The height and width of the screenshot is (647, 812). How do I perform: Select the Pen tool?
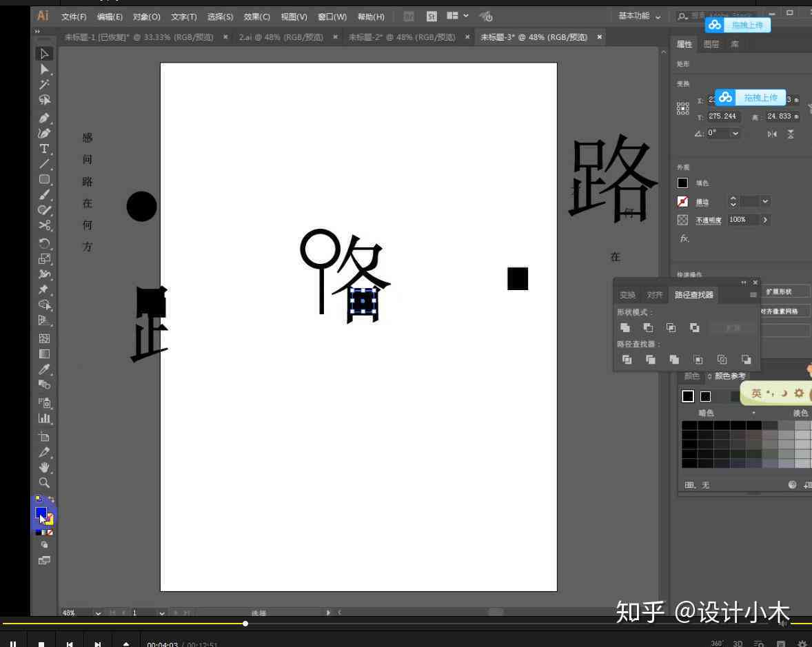pos(44,118)
